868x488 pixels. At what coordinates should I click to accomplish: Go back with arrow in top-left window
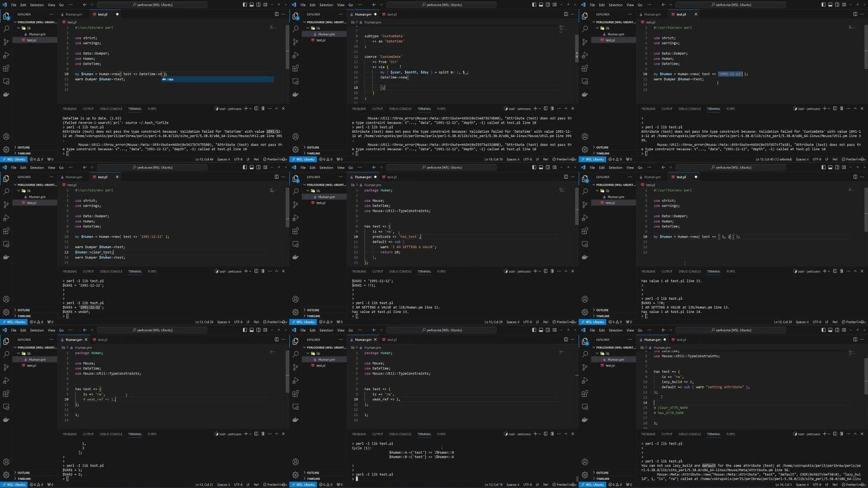point(85,5)
